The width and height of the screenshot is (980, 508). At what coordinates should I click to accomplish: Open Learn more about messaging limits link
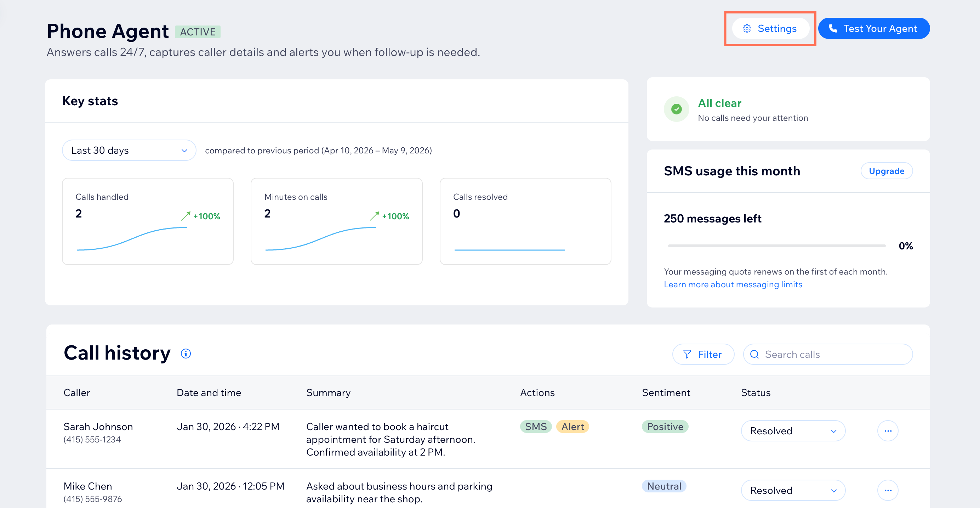[x=733, y=284]
